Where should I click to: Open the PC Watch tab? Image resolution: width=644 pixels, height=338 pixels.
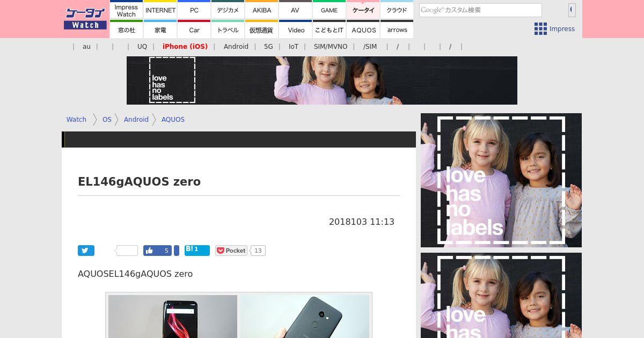point(194,10)
